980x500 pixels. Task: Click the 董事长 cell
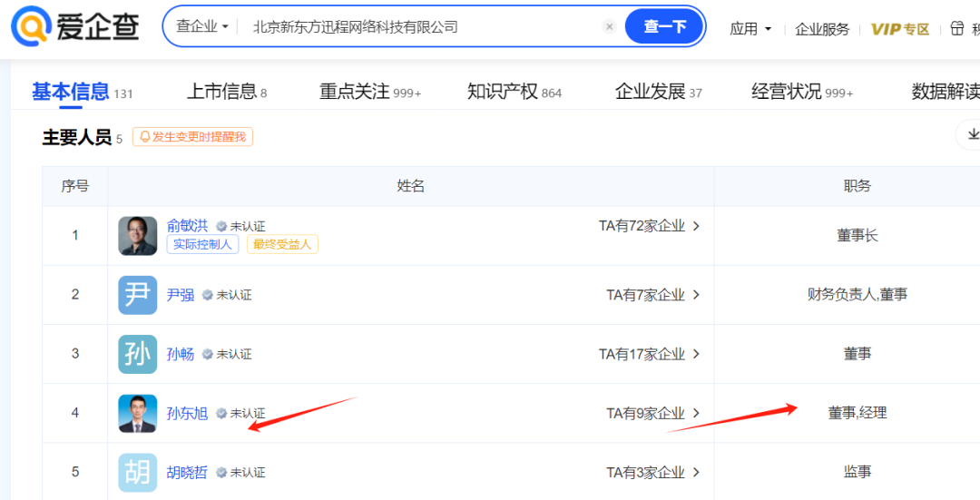tap(857, 236)
